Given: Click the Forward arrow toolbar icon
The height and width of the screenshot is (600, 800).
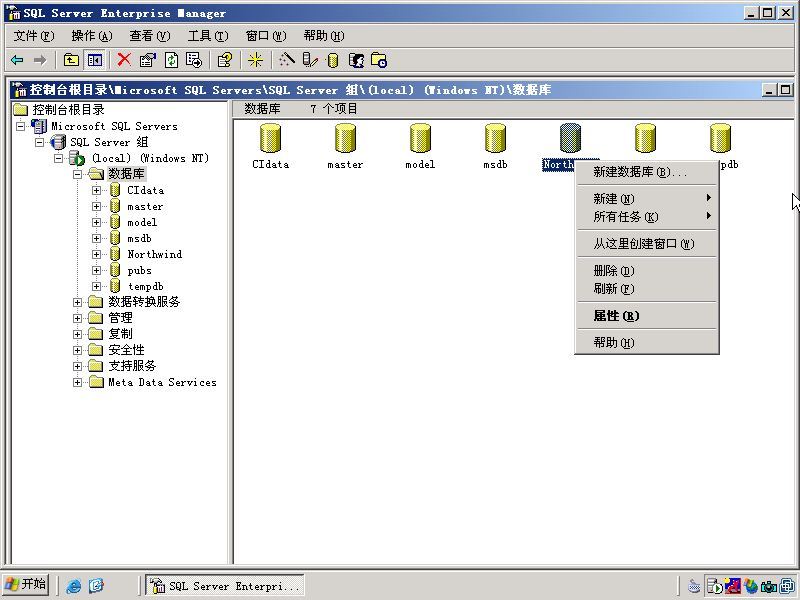Looking at the screenshot, I should pos(40,60).
